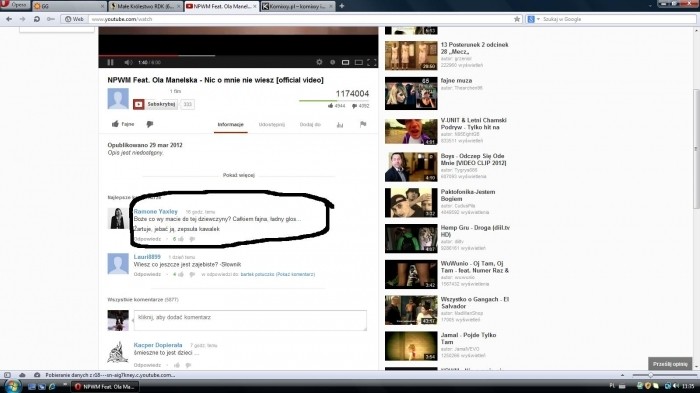The image size is (700, 393).
Task: Mute the video using the speaker icon
Action: [x=128, y=63]
